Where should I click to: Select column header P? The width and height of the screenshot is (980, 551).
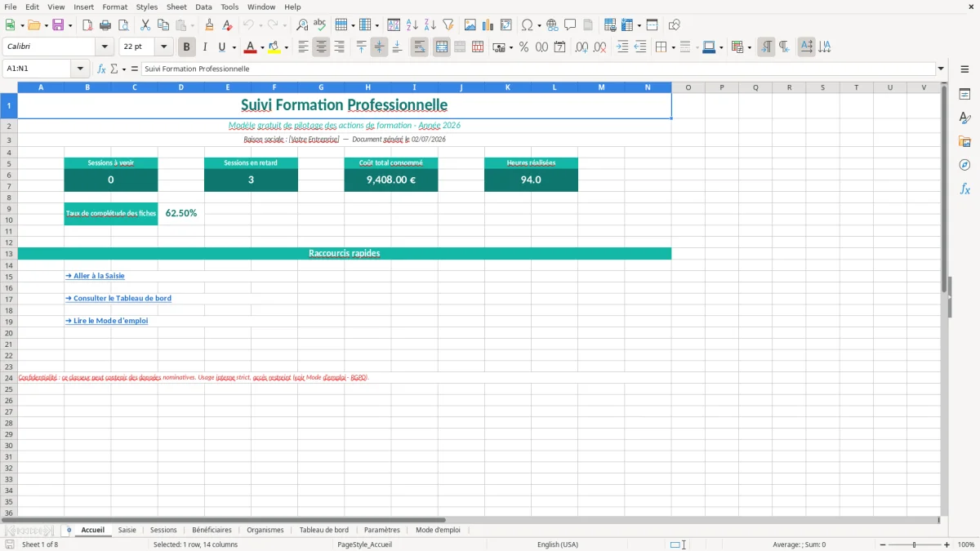point(722,87)
